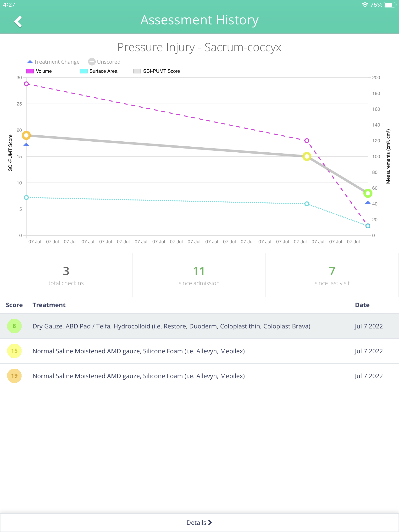The image size is (399, 532).
Task: Toggle the Volume series in legend
Action: click(x=39, y=71)
